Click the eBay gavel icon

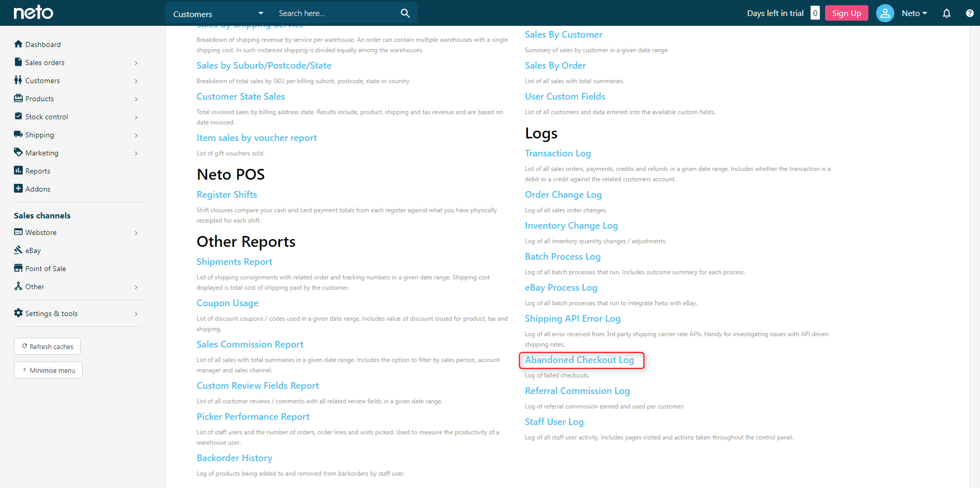tap(19, 250)
